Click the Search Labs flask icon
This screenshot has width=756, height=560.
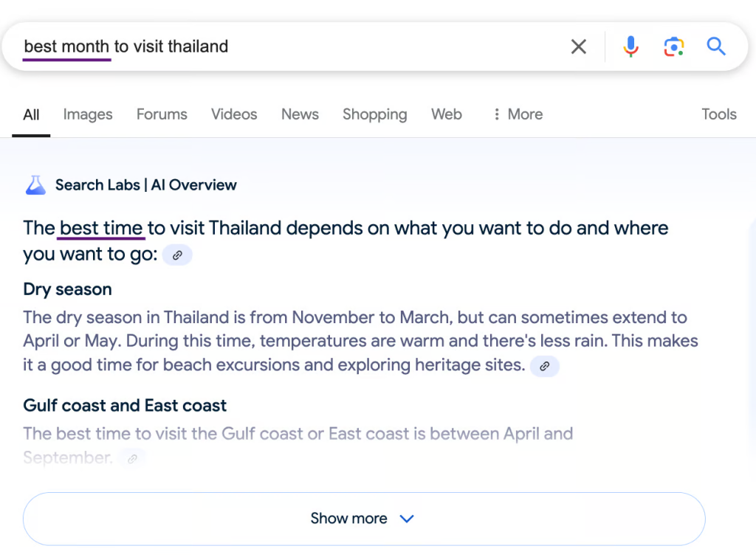35,185
